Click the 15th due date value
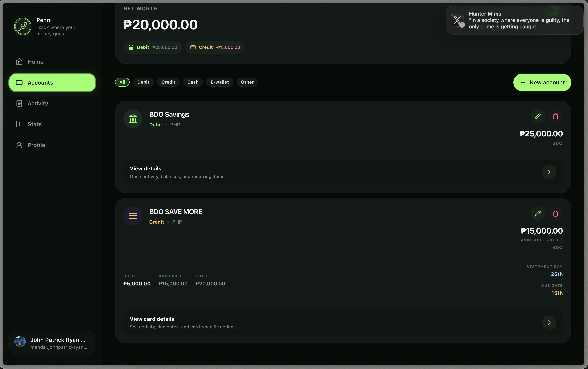 pos(557,293)
